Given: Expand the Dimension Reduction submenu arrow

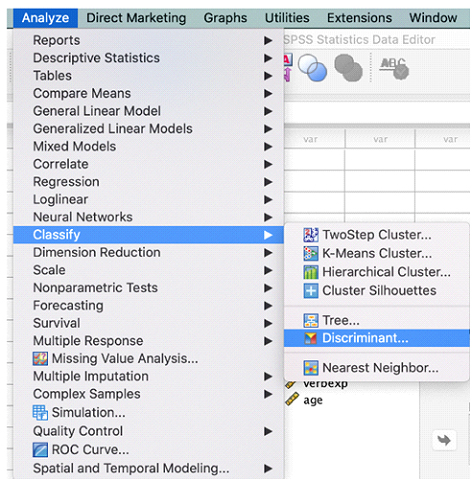Looking at the screenshot, I should tap(268, 253).
